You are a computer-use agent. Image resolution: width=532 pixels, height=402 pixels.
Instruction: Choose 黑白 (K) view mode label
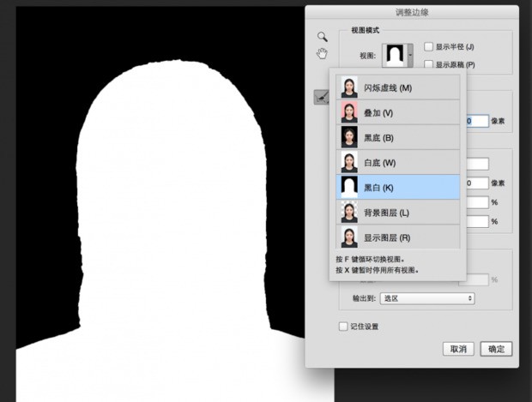pos(378,187)
